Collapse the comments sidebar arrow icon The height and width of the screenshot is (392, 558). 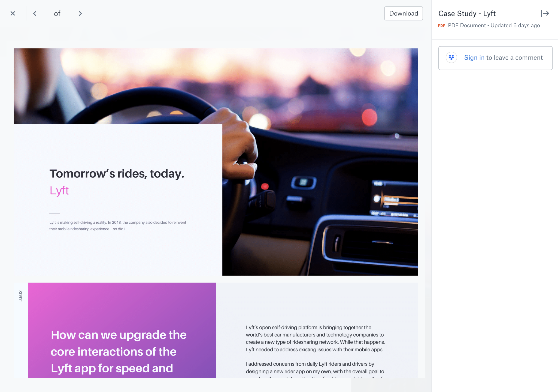[x=545, y=13]
